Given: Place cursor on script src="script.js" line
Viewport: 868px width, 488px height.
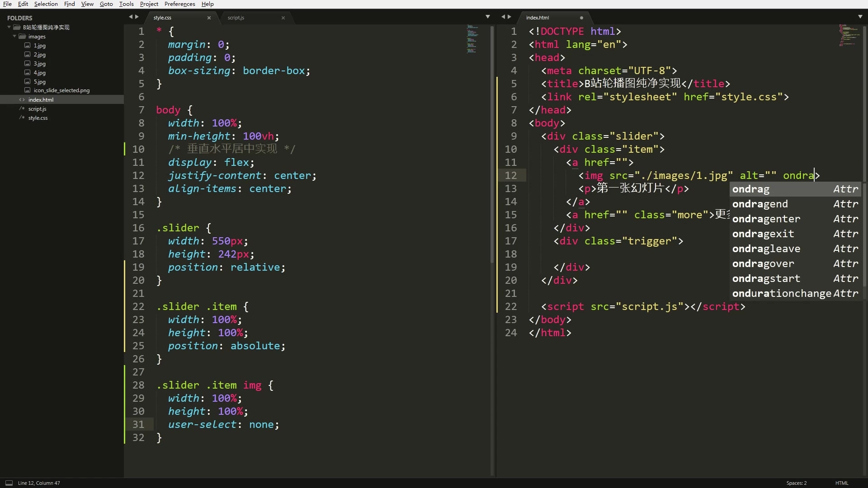Looking at the screenshot, I should click(643, 306).
